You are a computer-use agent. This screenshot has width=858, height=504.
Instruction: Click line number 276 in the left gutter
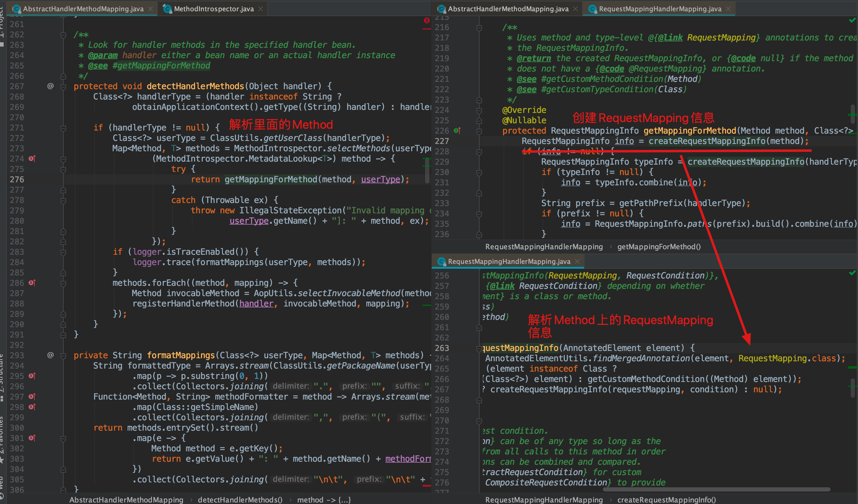(17, 179)
